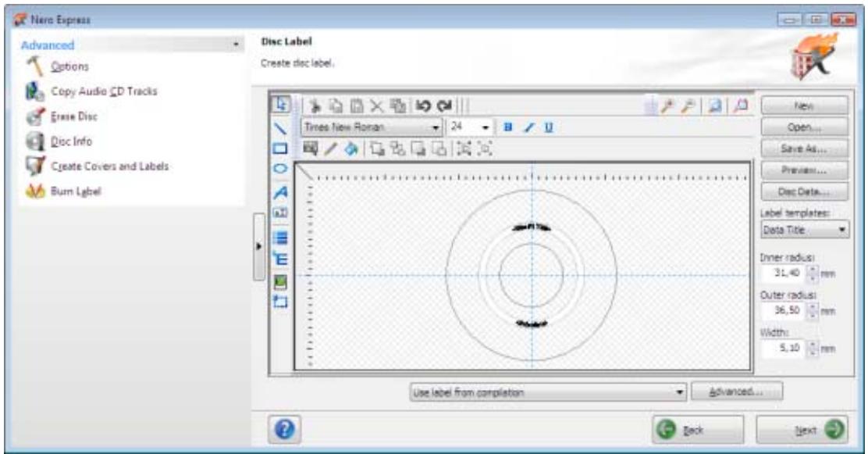Select the track list tool
The width and height of the screenshot is (868, 454).
coord(281,238)
